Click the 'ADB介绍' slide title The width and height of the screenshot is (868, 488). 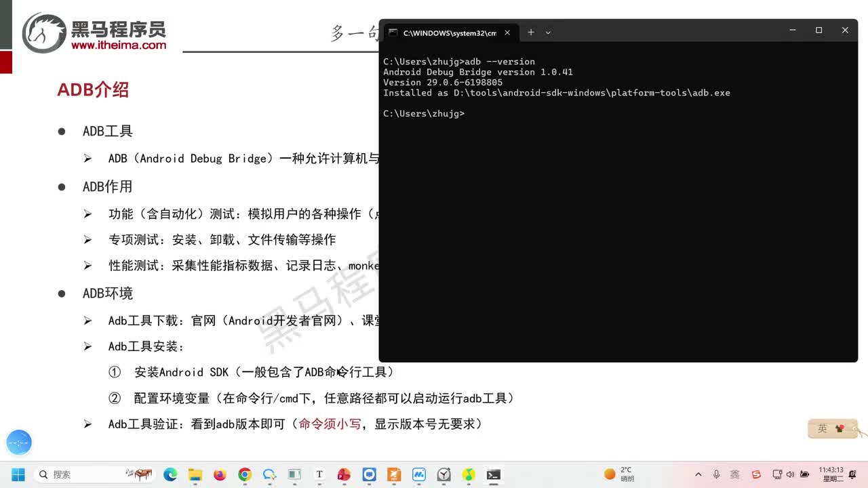(x=93, y=89)
